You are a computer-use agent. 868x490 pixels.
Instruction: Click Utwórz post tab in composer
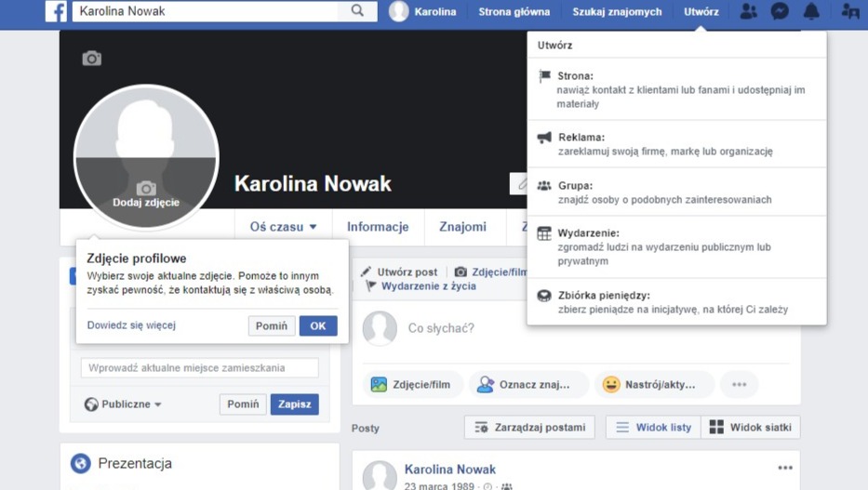tap(399, 272)
